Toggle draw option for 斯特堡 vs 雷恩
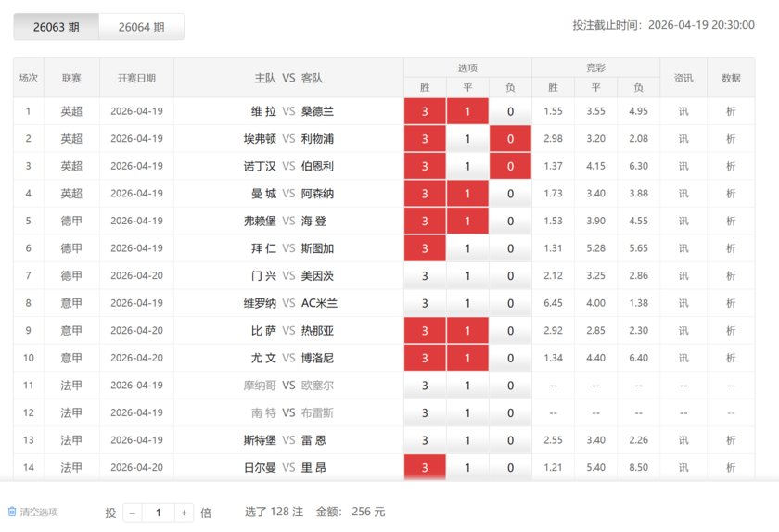This screenshot has height=532, width=779. (x=467, y=440)
